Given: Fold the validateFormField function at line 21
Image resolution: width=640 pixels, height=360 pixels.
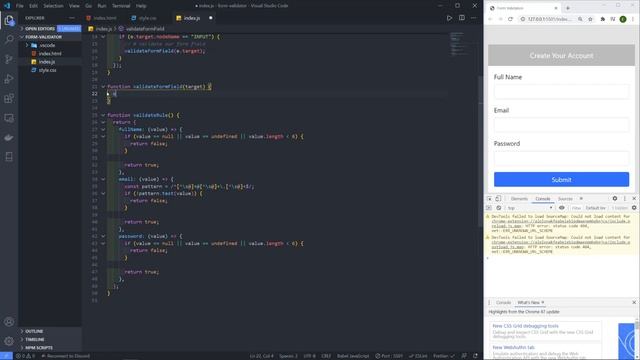Looking at the screenshot, I should (x=103, y=87).
